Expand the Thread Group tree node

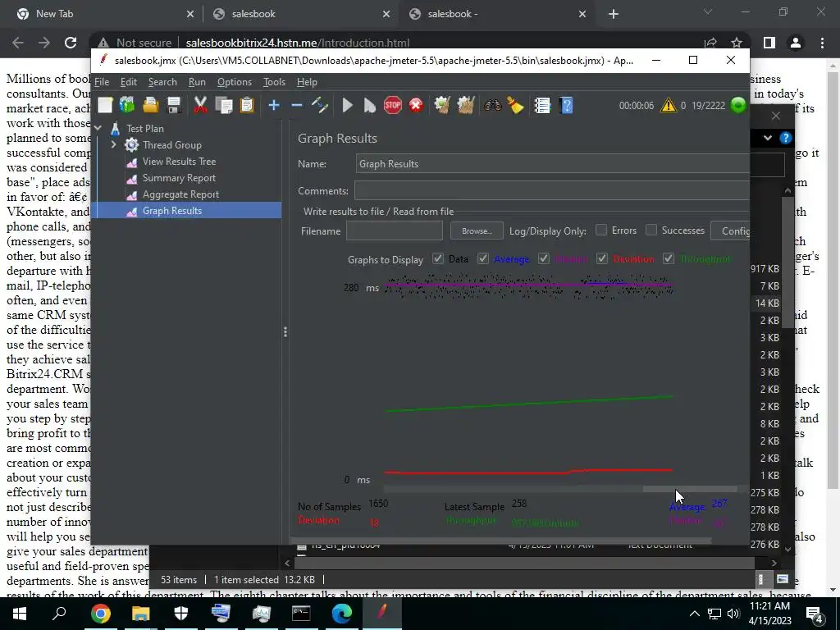pyautogui.click(x=113, y=144)
